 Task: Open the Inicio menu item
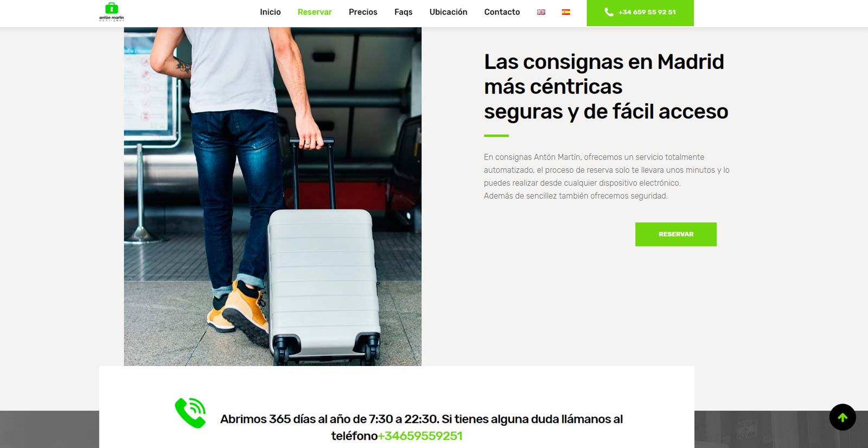point(270,12)
